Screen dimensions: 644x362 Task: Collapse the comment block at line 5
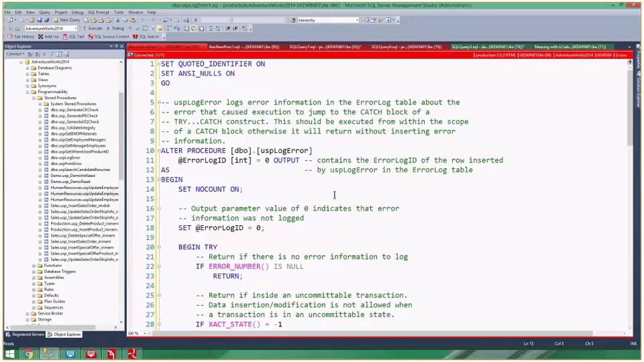coord(158,103)
